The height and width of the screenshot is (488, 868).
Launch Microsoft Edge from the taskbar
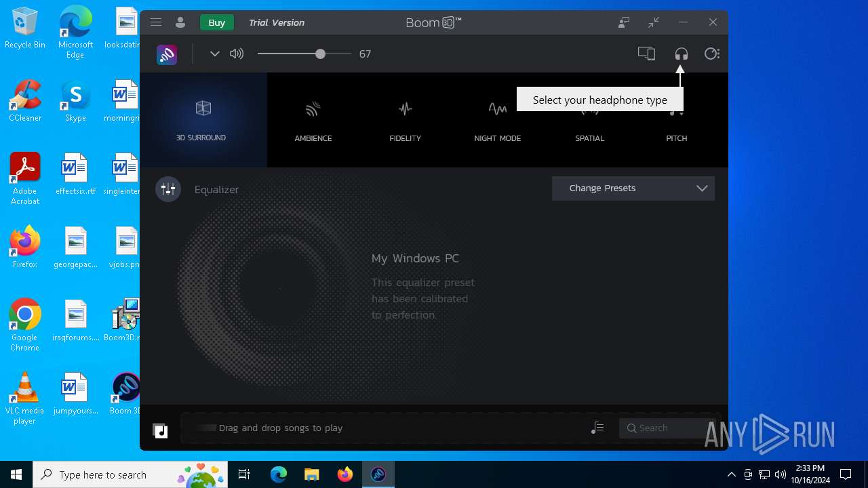pyautogui.click(x=279, y=474)
